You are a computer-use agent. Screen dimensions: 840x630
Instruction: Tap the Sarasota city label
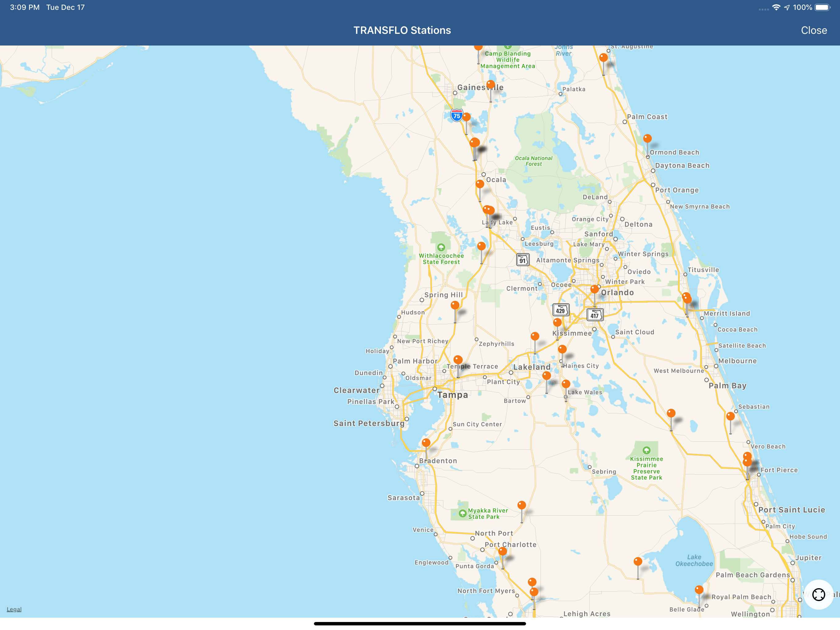(x=403, y=498)
